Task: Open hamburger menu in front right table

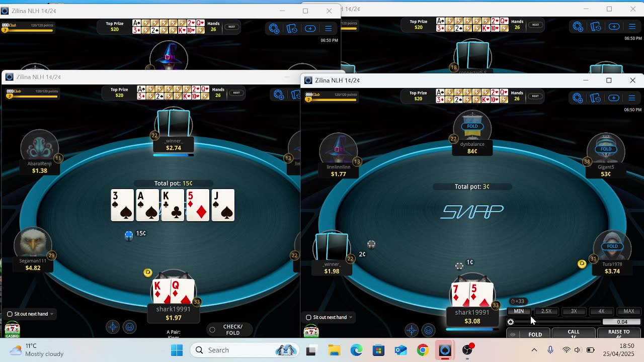Action: point(632,98)
